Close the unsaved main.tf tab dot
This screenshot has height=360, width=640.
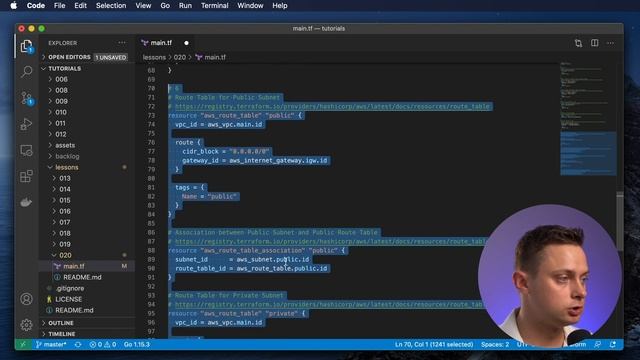click(187, 43)
